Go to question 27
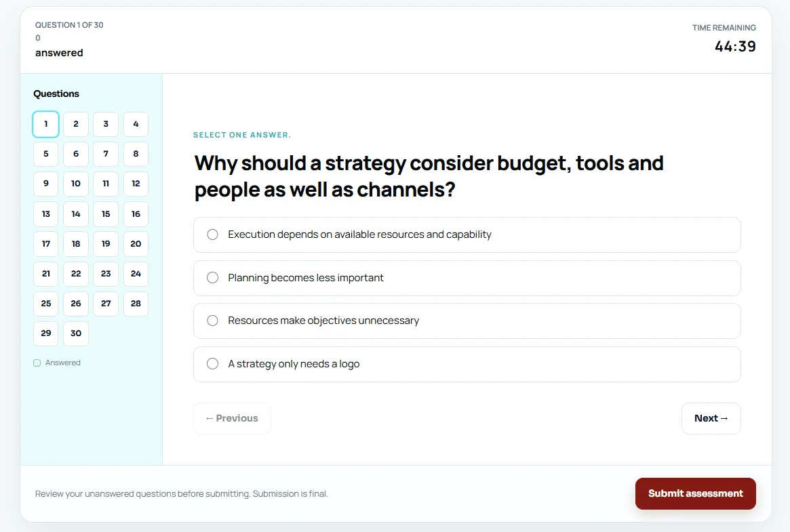The height and width of the screenshot is (532, 790). [x=106, y=304]
